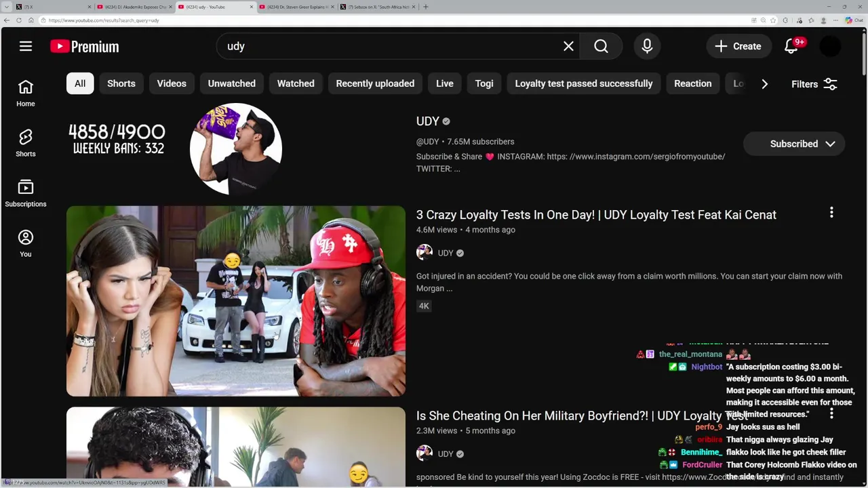Go to YouTube Premium home via logo

pos(84,46)
